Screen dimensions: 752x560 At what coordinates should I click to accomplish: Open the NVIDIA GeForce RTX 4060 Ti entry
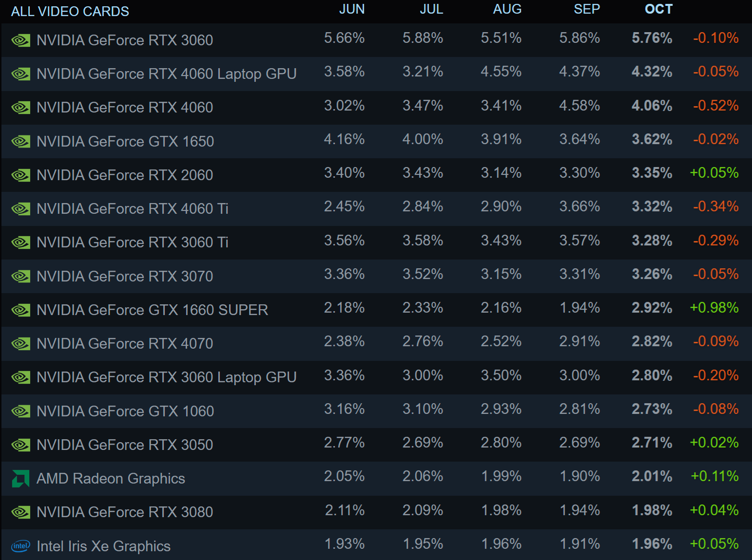pos(132,208)
